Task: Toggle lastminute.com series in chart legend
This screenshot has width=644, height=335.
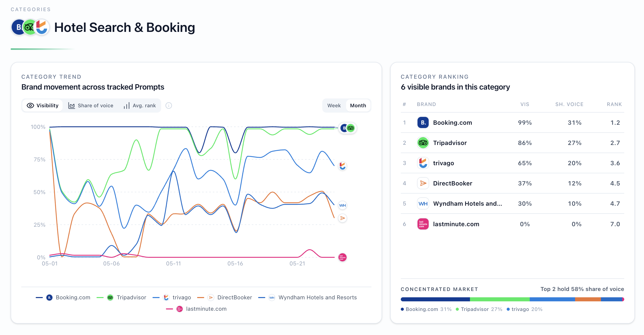Action: pos(196,309)
